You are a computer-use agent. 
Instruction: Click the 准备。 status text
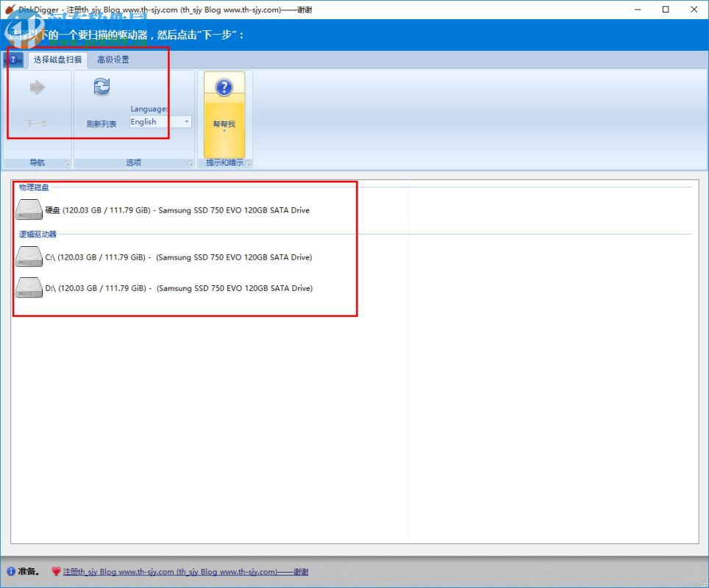click(29, 571)
